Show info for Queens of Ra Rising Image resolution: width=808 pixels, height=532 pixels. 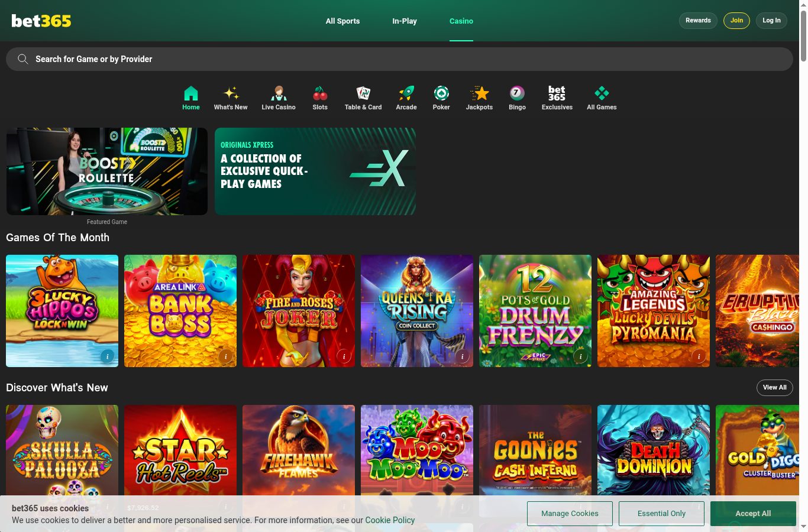point(462,356)
